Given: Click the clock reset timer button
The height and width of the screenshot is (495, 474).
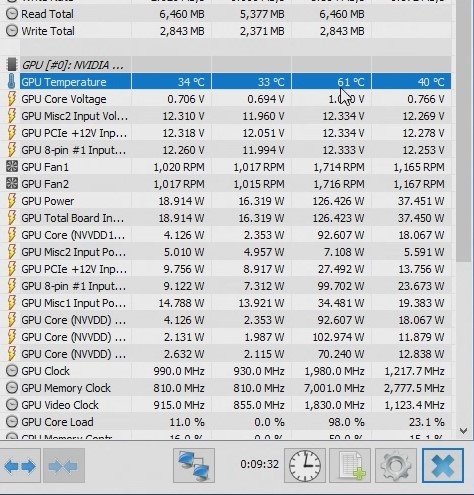Looking at the screenshot, I should click(x=305, y=466).
